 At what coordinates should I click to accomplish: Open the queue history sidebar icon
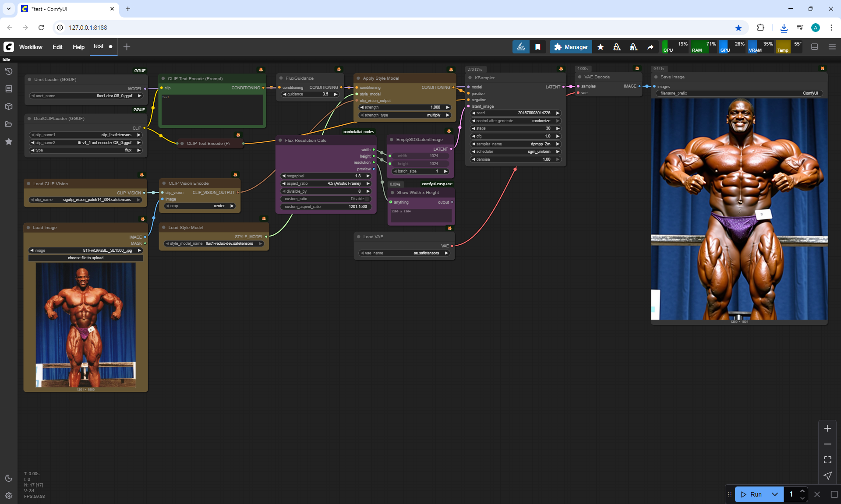pyautogui.click(x=8, y=71)
